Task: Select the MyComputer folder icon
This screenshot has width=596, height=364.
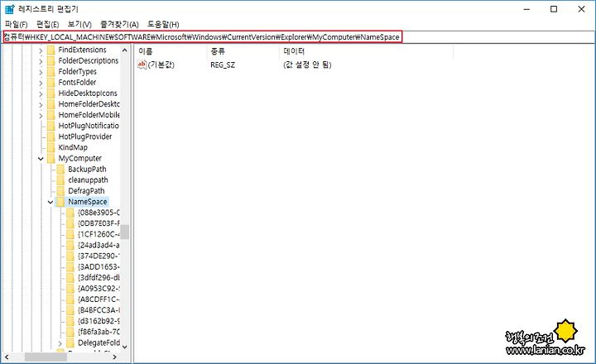Action: click(x=51, y=158)
